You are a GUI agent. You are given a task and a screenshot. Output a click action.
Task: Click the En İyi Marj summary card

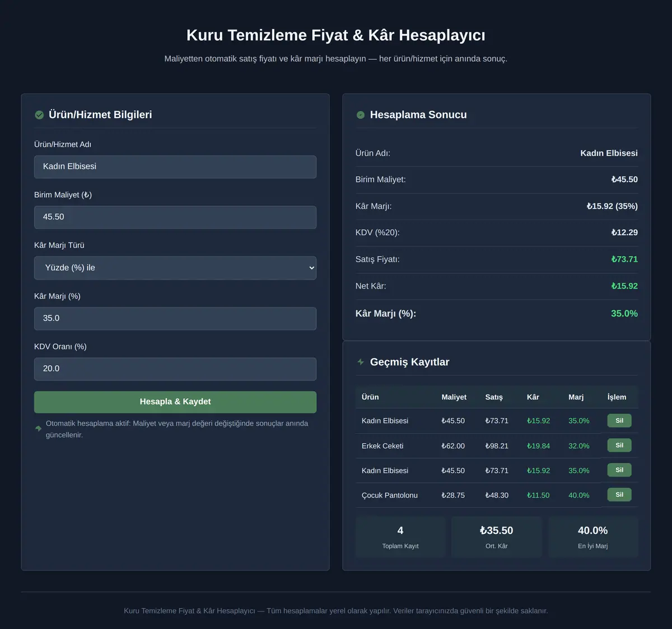pos(593,537)
